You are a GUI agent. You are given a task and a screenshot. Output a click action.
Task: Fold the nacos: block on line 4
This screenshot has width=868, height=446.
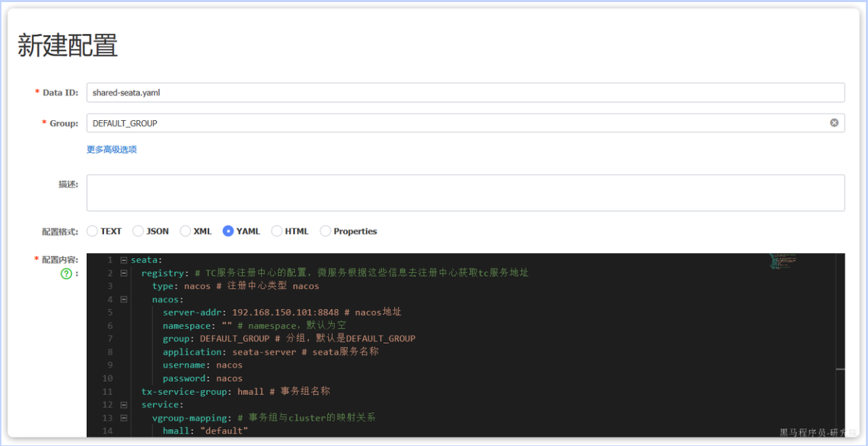click(124, 299)
